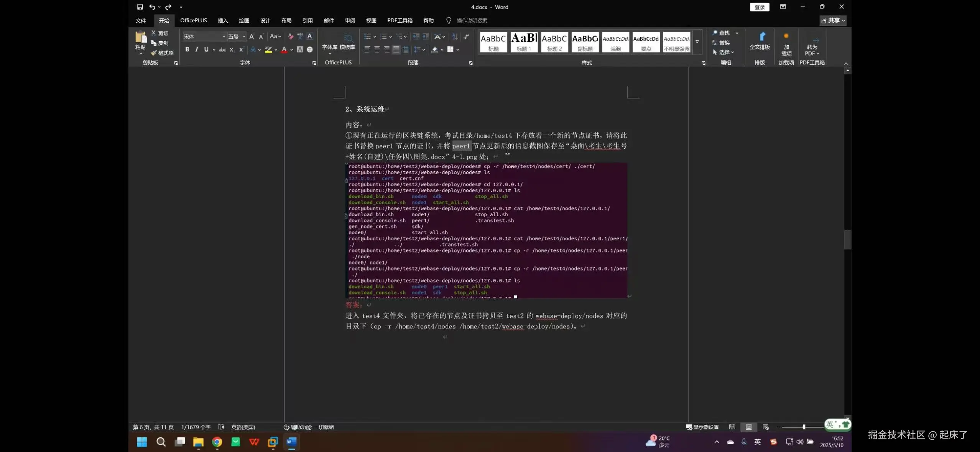Click the word count display in status bar
Viewport: 980px width, 452px height.
click(196, 427)
